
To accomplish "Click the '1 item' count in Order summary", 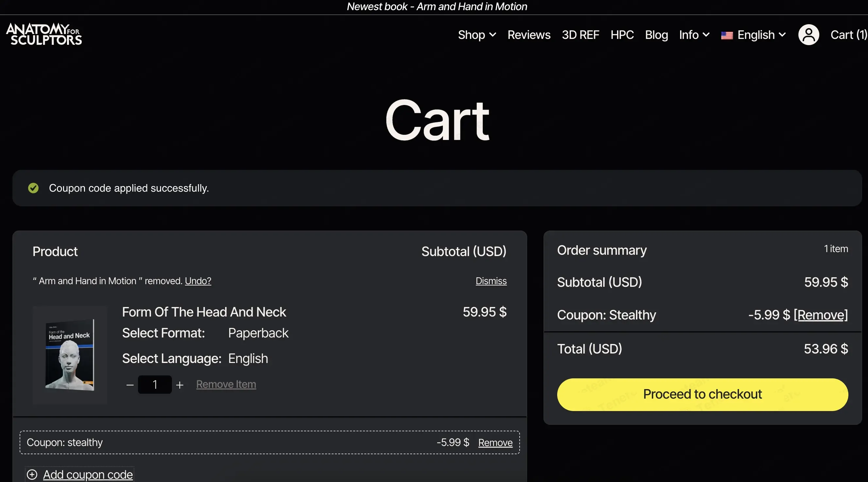I will coord(836,249).
